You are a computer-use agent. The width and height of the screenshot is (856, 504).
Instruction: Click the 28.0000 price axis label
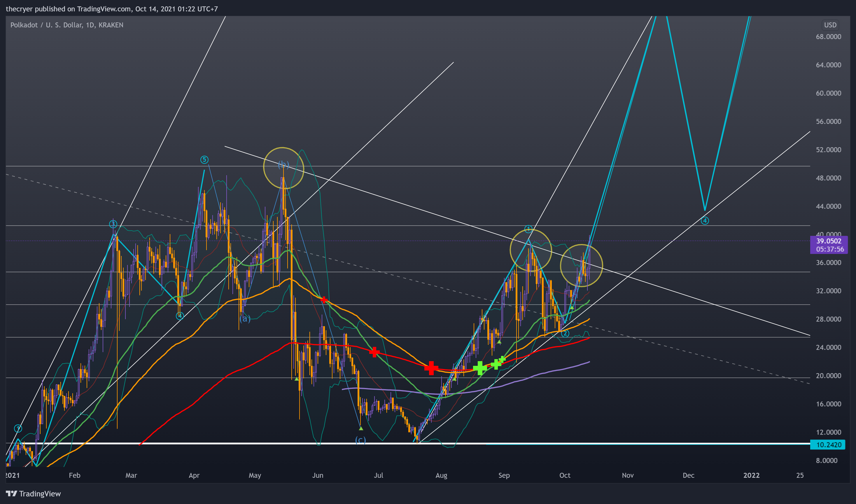click(x=828, y=319)
